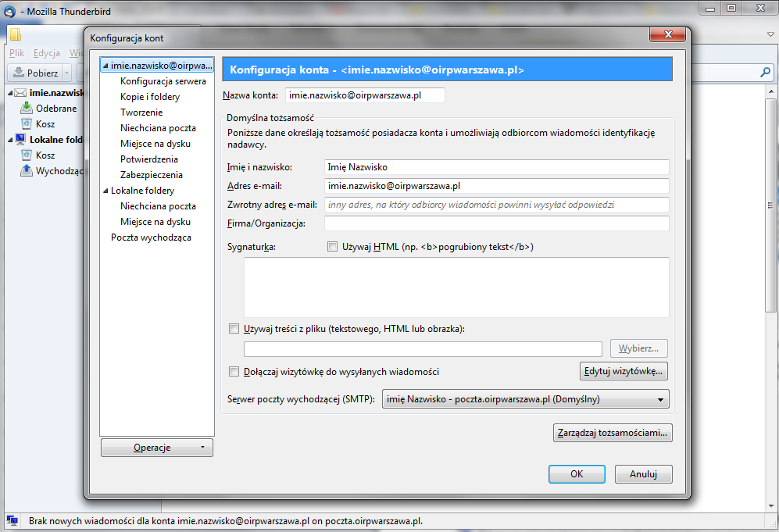Screen dimensions: 779x532
Task: Select Poczta wychodząca settings page
Action: 151,237
